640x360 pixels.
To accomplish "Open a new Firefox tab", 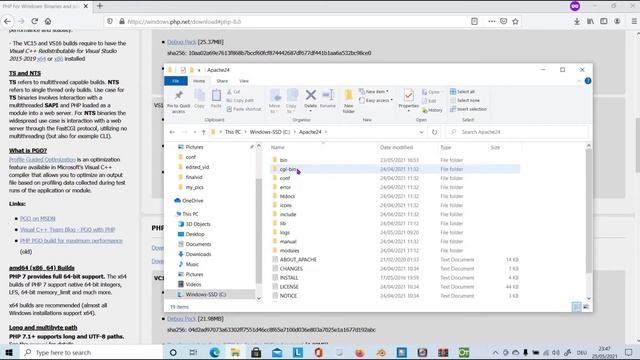I will (100, 6).
